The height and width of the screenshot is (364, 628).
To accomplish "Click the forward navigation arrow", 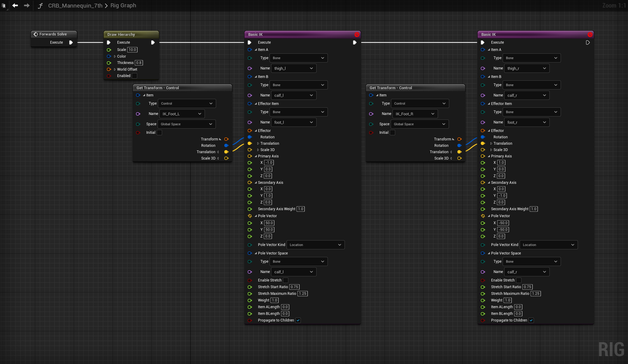I will pyautogui.click(x=27, y=5).
